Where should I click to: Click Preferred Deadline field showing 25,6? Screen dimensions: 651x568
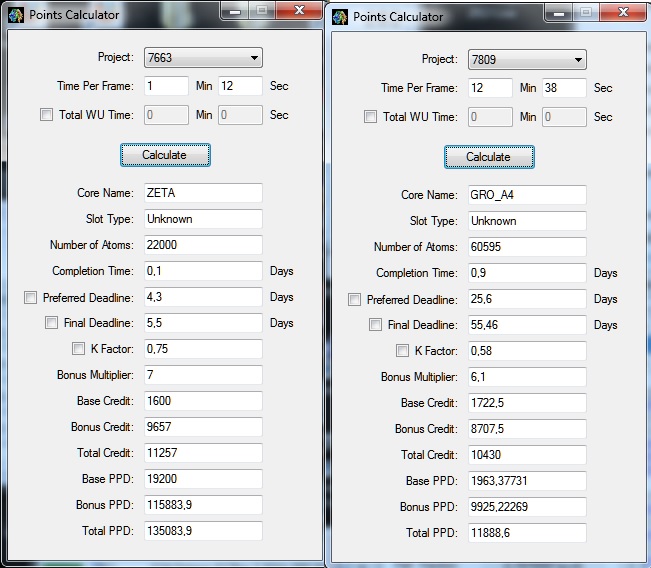(527, 299)
